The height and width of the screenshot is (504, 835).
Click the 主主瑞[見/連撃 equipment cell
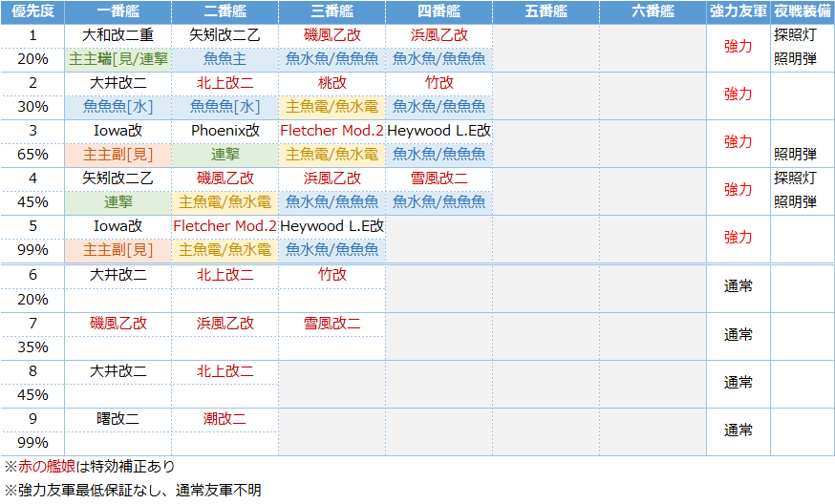point(118,59)
